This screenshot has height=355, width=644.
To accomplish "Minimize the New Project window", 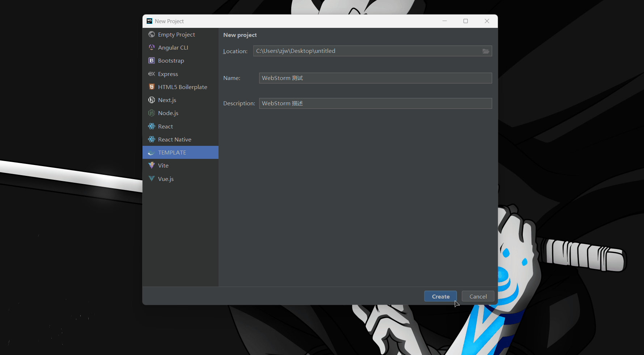I will (x=445, y=21).
